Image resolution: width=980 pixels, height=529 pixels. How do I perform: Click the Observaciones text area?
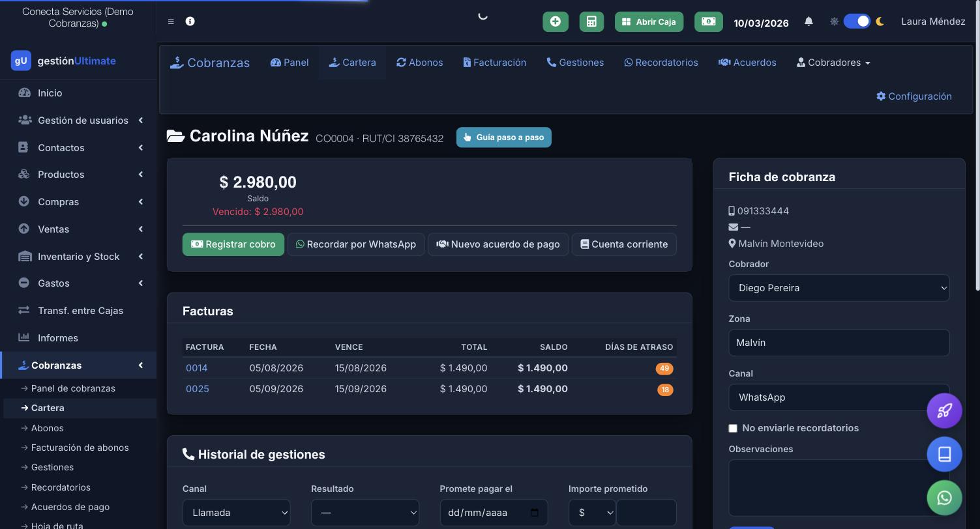click(839, 488)
